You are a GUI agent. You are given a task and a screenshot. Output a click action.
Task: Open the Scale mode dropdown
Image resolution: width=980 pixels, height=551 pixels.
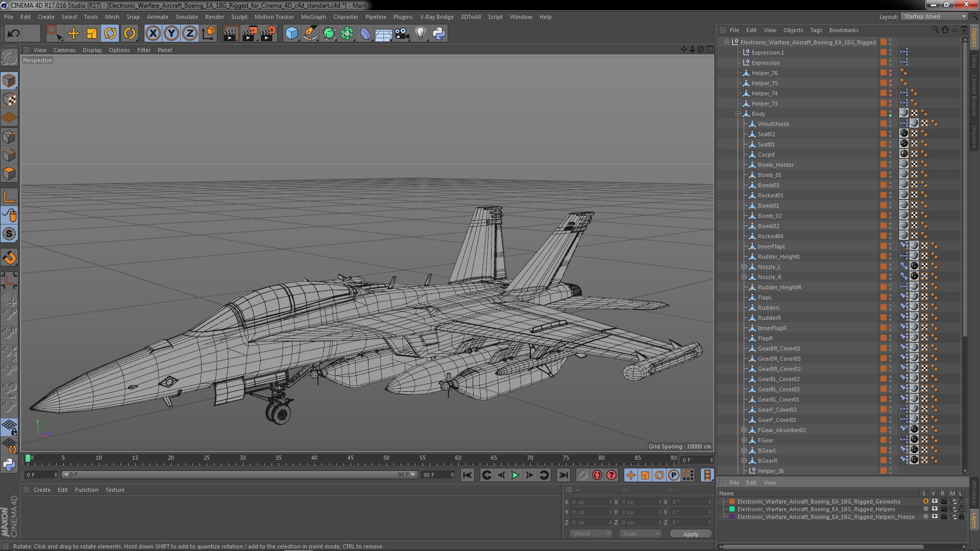[x=641, y=534]
